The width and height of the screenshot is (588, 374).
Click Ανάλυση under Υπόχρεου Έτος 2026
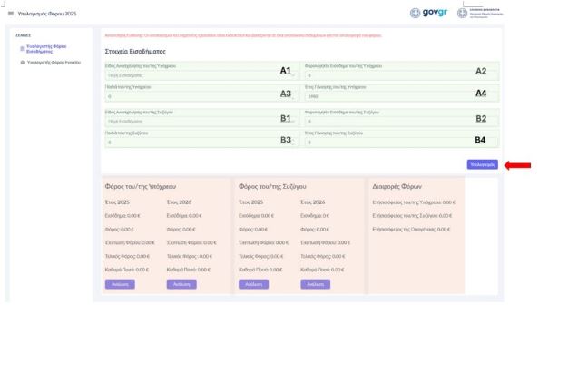click(x=181, y=284)
